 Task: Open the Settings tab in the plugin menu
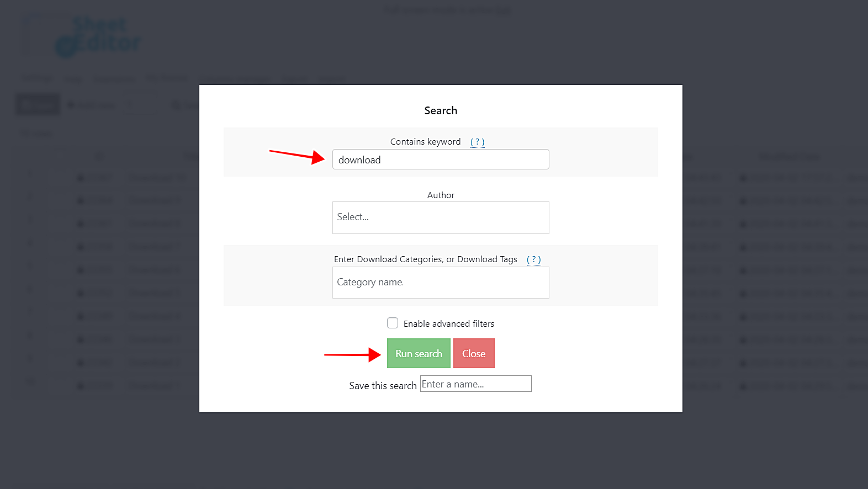pyautogui.click(x=36, y=78)
